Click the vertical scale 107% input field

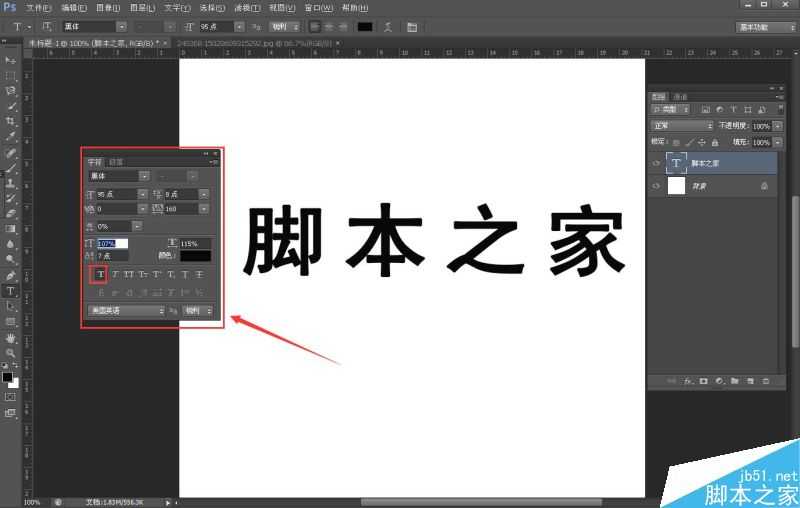point(112,243)
